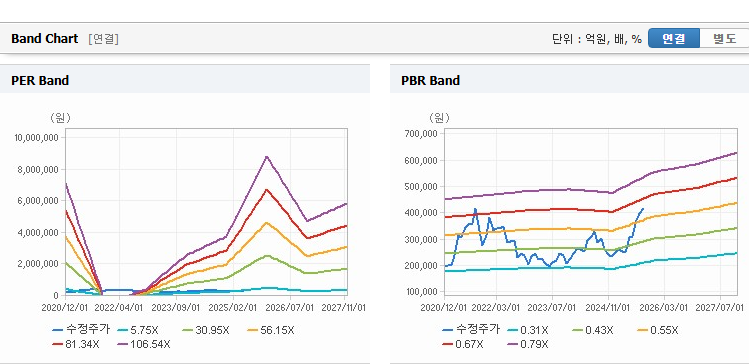Toggle the 30.95X legend series
This screenshot has width=749, height=364.
click(x=206, y=330)
